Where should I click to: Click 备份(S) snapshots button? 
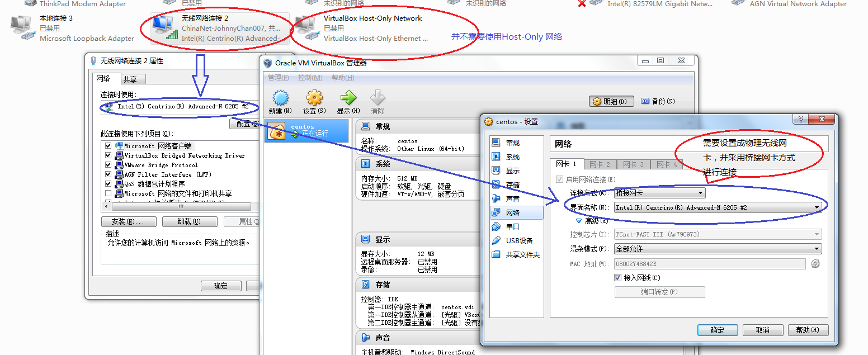coord(658,101)
